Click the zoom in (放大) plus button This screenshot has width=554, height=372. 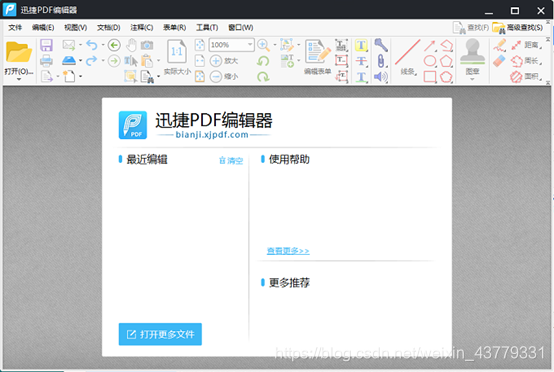click(216, 61)
